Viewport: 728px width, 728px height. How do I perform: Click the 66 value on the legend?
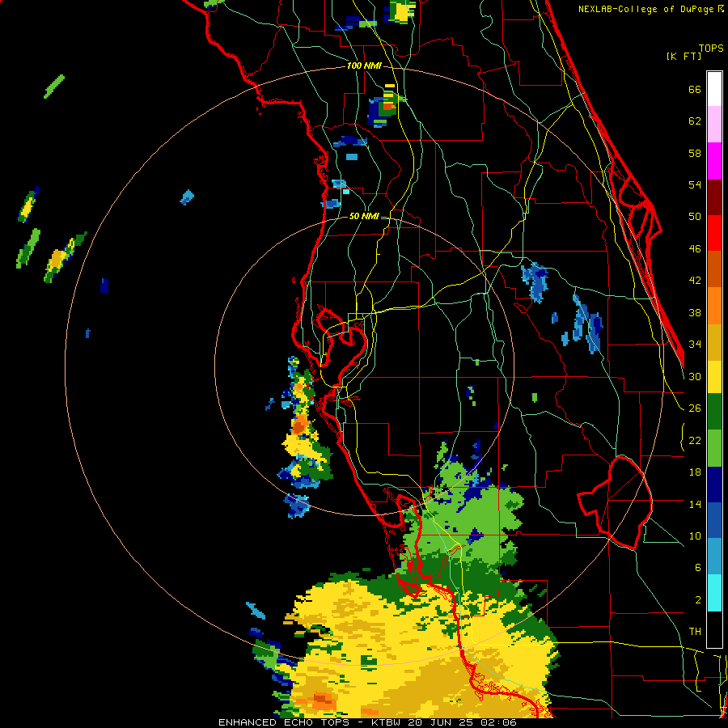point(695,90)
